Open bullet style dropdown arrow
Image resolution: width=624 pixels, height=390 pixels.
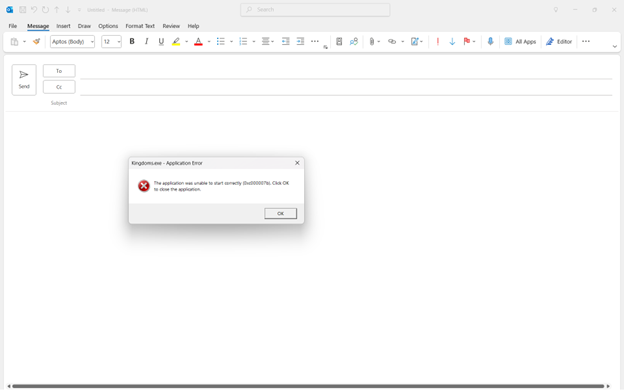231,41
